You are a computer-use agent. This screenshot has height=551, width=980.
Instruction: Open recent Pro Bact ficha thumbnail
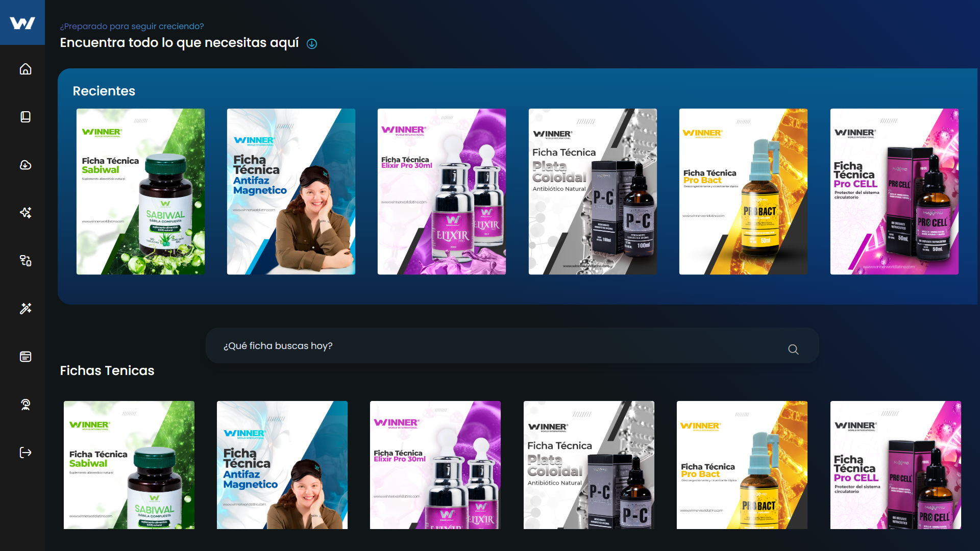click(x=743, y=191)
